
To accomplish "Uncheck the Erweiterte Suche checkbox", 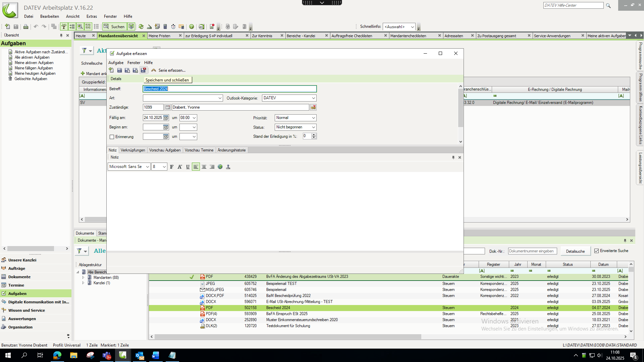I will pos(596,251).
